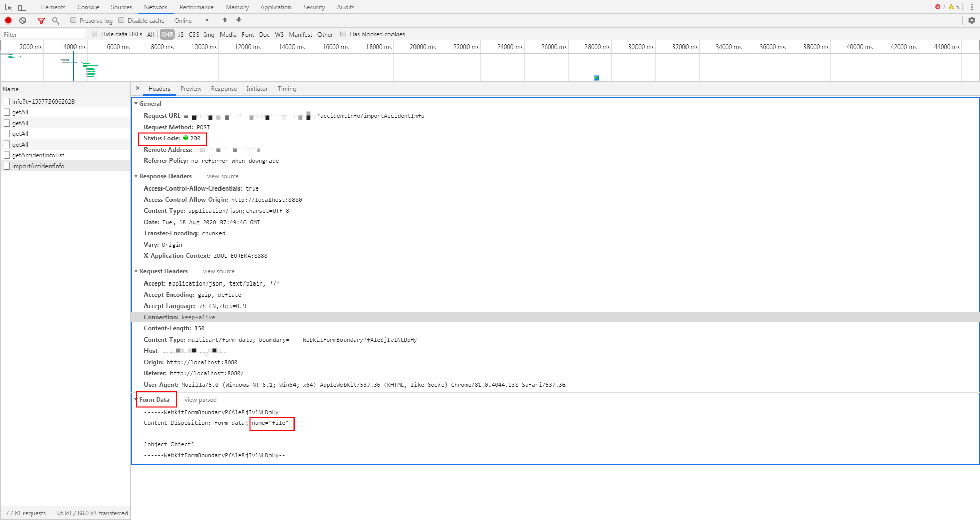Screen dimensions: 980x520
Task: Open the Security panel
Action: [x=314, y=7]
